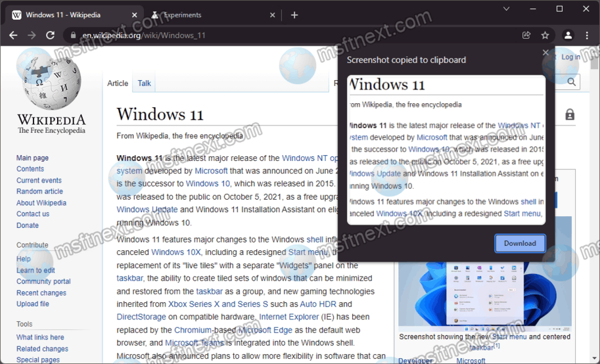
Task: Click the Wikipedia search magnifier icon
Action: point(572,82)
